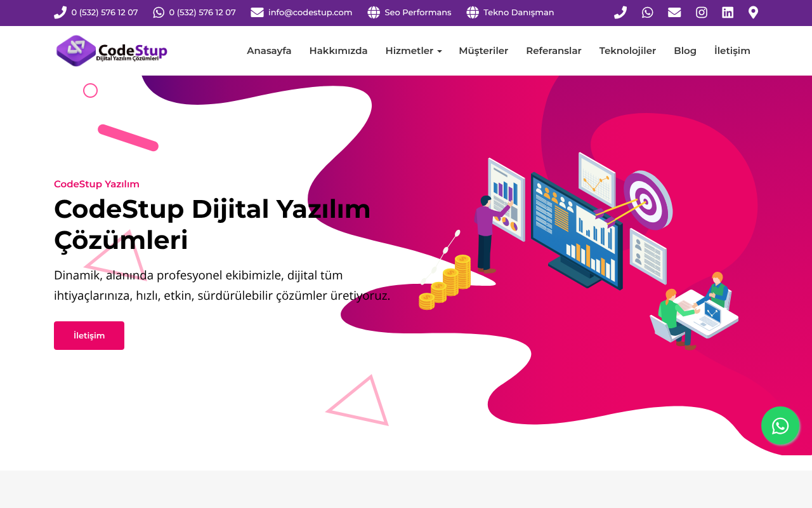Open the Seo Performans link

(x=418, y=13)
